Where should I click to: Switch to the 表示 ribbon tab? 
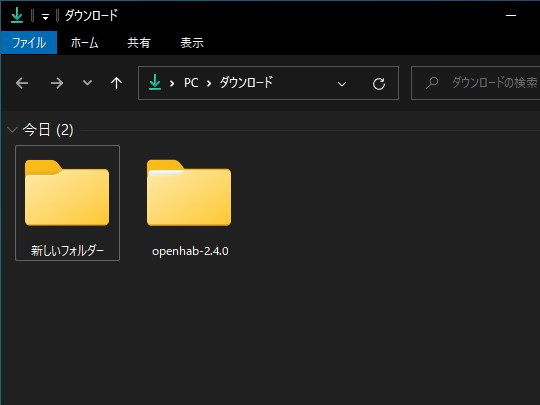point(192,43)
